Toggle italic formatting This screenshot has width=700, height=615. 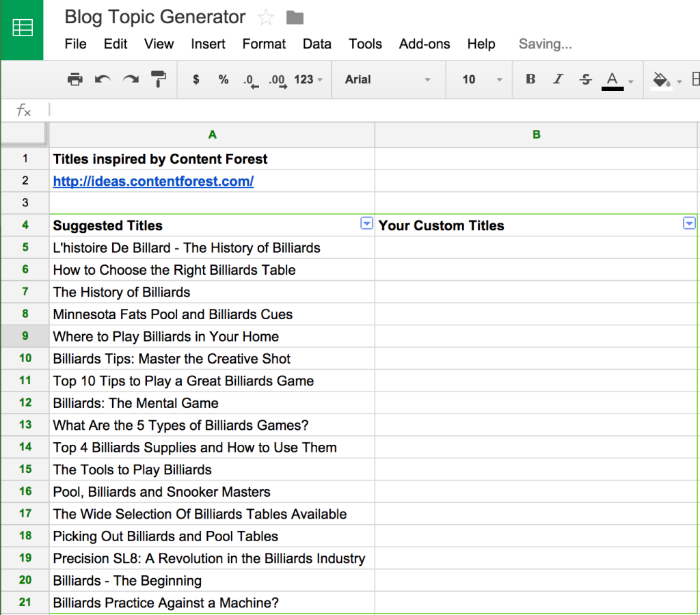558,79
